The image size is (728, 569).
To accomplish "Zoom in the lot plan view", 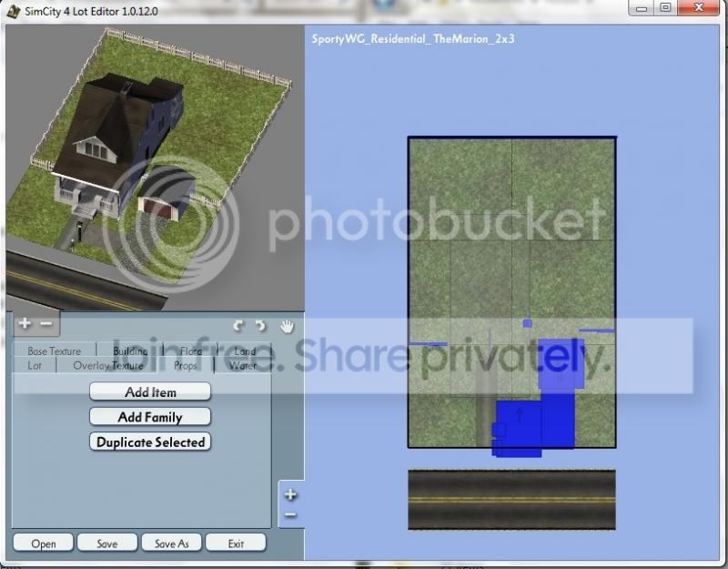I will pyautogui.click(x=290, y=494).
